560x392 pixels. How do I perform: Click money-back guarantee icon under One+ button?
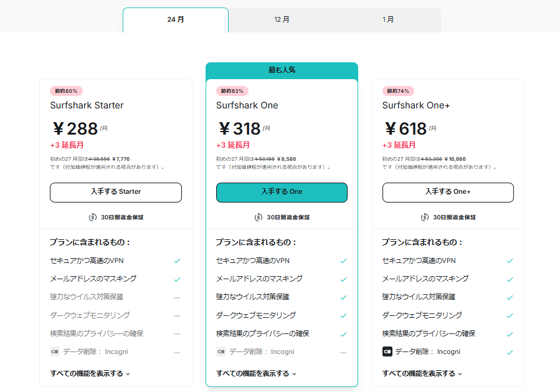click(x=425, y=218)
